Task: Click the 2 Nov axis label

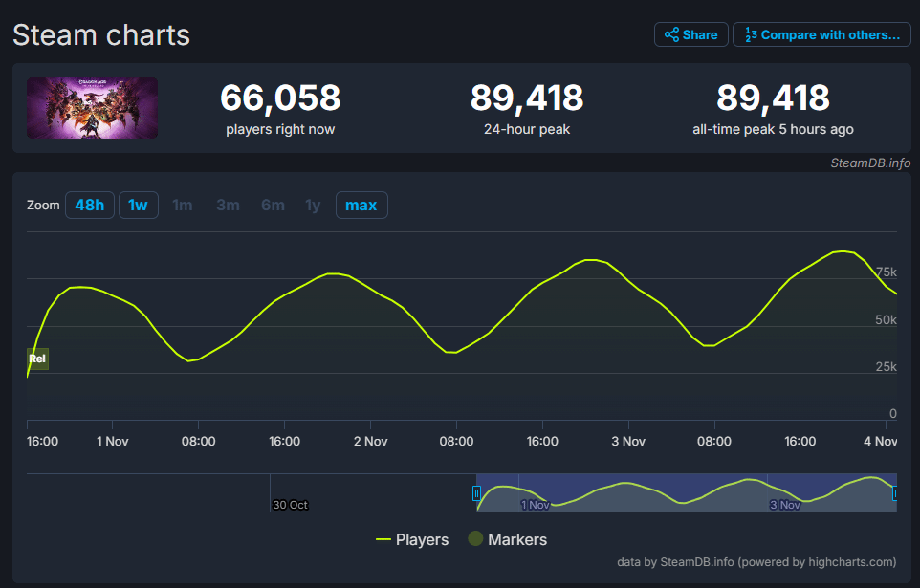Action: pyautogui.click(x=370, y=442)
